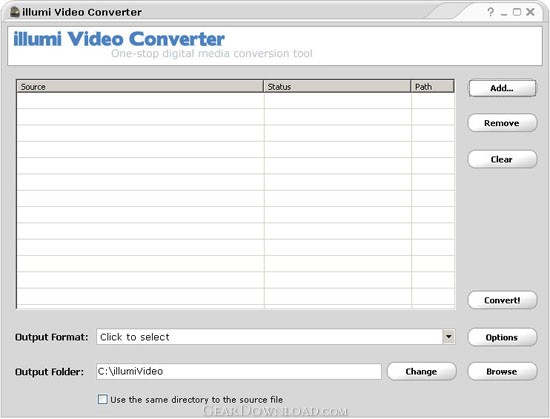The image size is (550, 419).
Task: Clear the entire file list
Action: [502, 160]
